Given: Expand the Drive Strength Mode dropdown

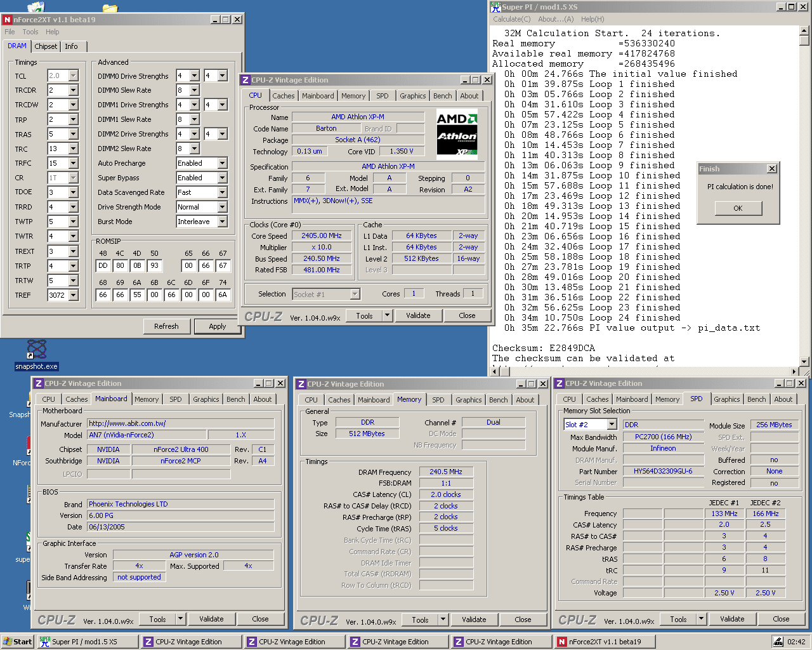Looking at the screenshot, I should point(223,207).
